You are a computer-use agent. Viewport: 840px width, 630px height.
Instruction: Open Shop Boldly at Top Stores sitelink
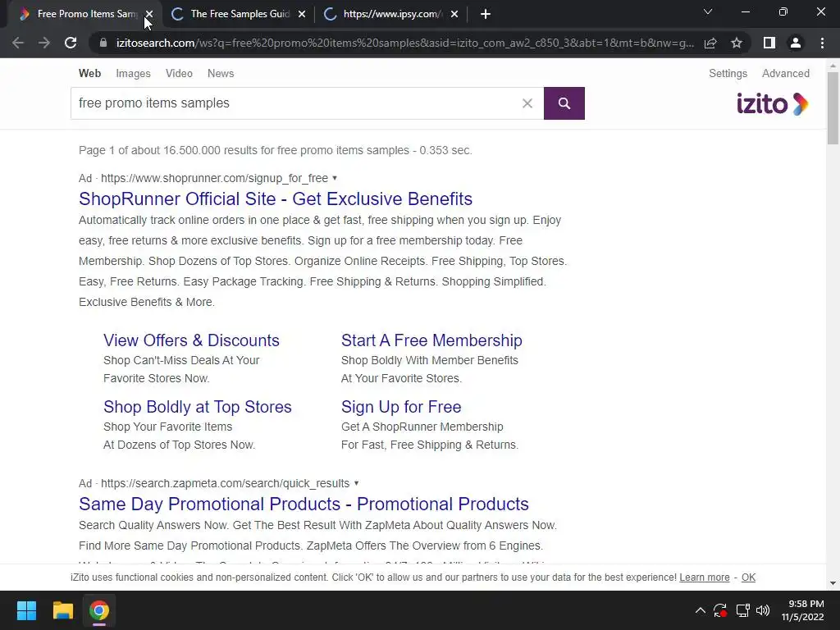(x=197, y=407)
